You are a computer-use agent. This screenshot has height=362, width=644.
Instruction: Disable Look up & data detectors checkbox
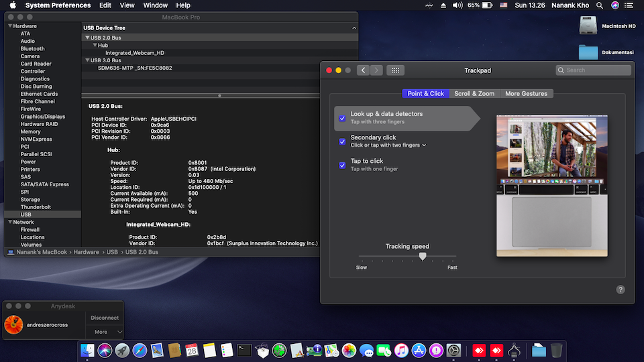(342, 118)
